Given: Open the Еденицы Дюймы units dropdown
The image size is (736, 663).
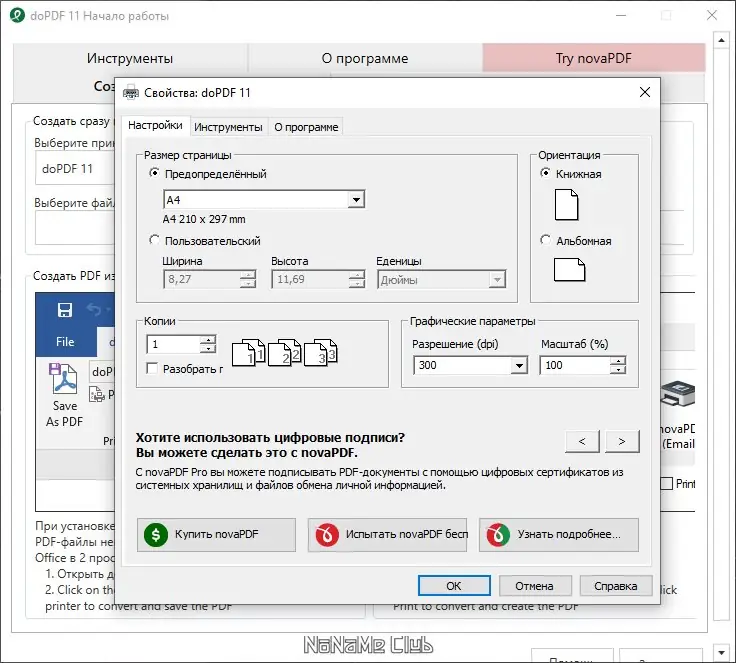Looking at the screenshot, I should pyautogui.click(x=497, y=280).
